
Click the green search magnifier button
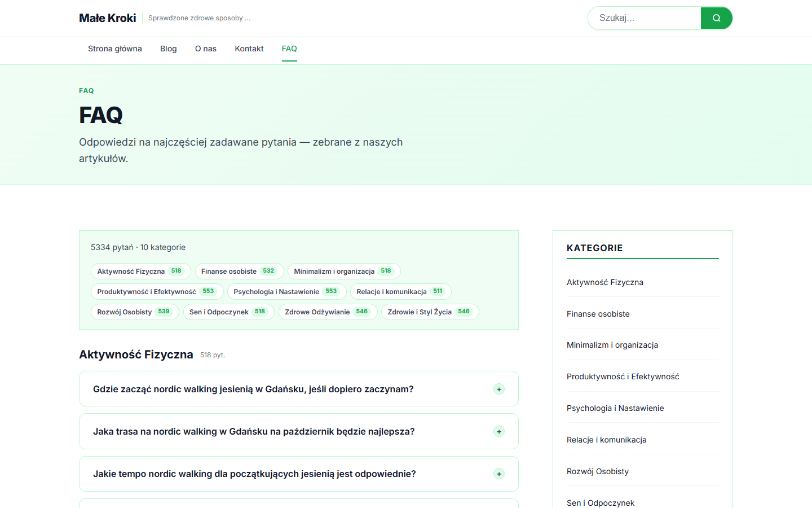click(716, 18)
